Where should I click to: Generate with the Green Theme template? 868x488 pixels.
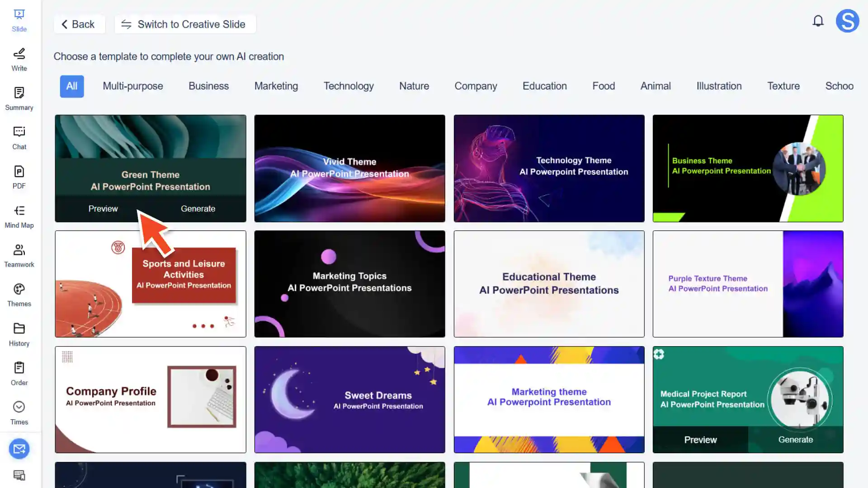[198, 209]
